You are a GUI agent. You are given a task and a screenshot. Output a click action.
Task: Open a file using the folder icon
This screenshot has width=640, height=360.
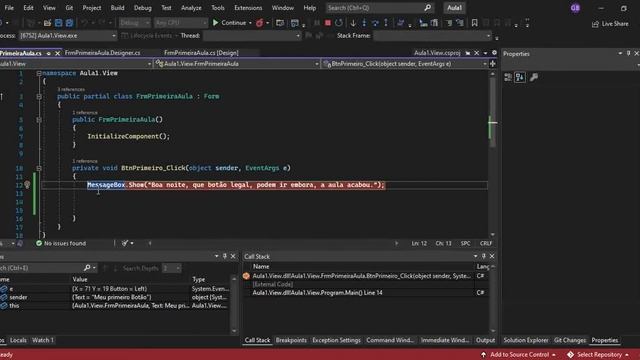pos(47,23)
